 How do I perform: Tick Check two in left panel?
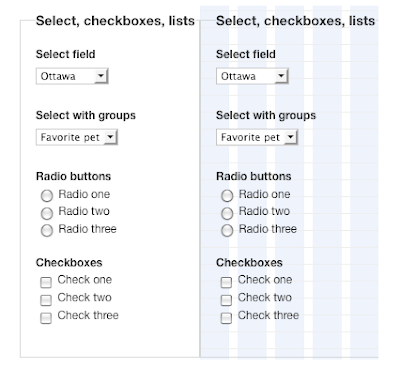tap(46, 300)
